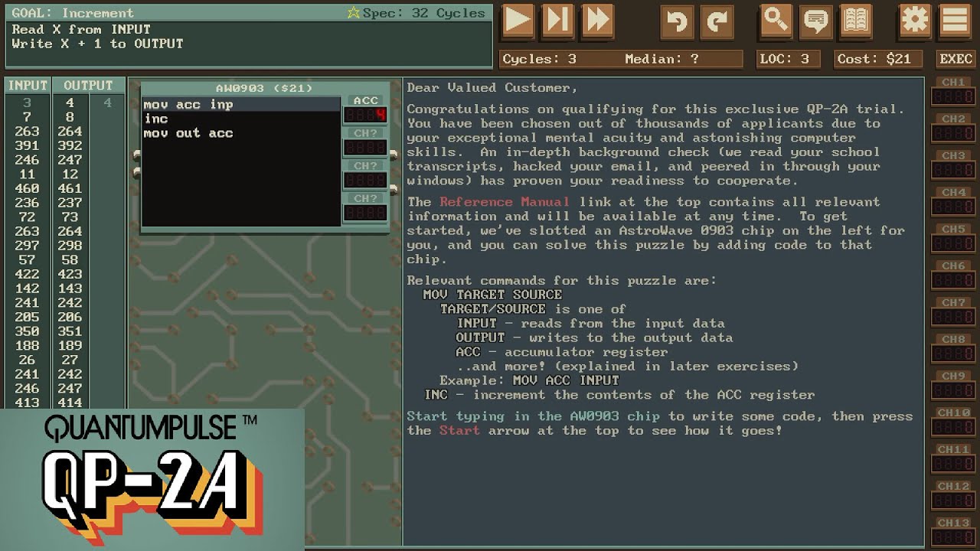Screen dimensions: 980x551
Task: Open the speech bubble comments icon
Action: pos(815,21)
